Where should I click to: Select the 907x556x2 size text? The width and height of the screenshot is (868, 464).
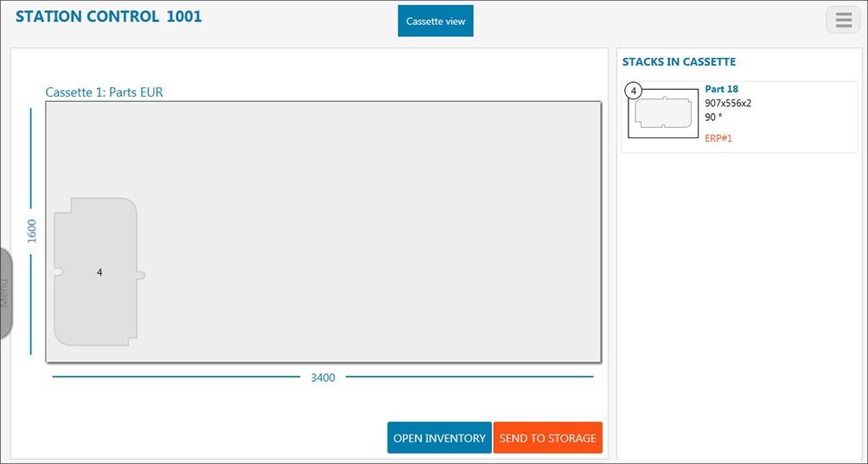point(728,103)
